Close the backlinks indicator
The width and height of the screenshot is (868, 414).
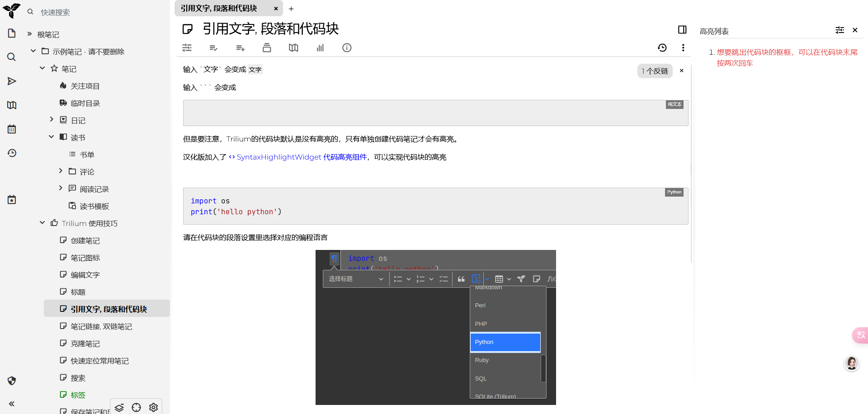[681, 71]
